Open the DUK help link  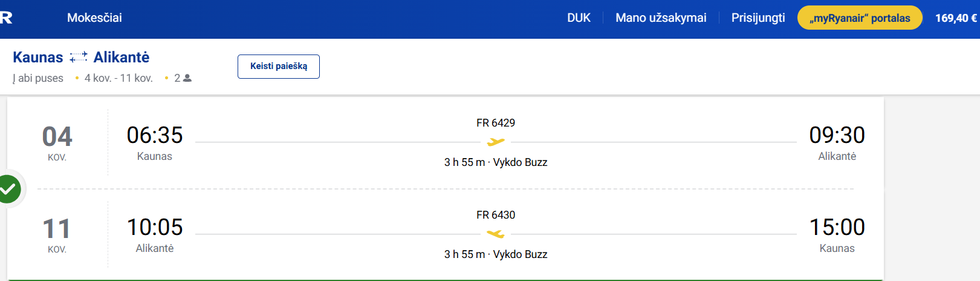pyautogui.click(x=579, y=18)
